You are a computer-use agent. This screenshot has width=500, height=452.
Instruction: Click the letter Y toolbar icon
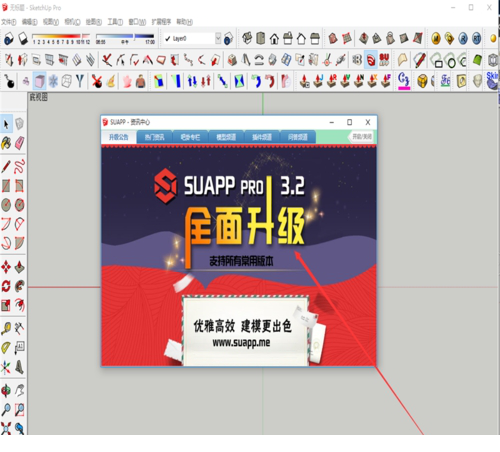click(x=80, y=81)
